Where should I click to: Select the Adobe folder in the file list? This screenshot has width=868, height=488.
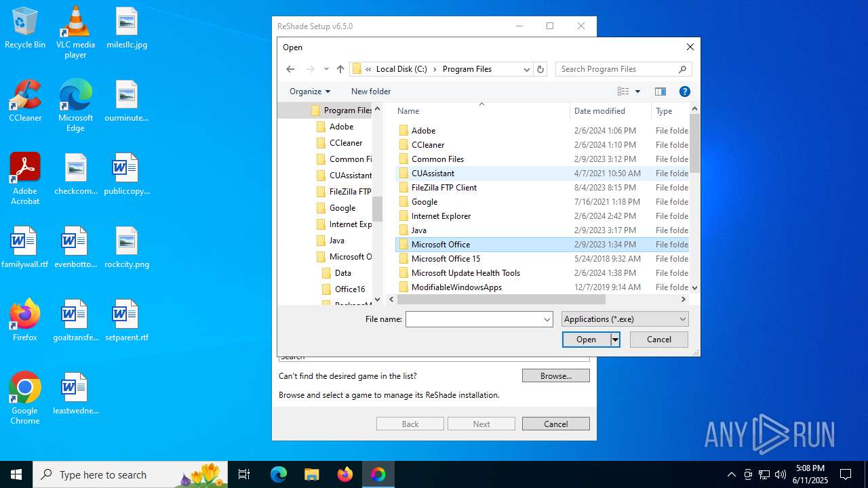click(x=424, y=131)
